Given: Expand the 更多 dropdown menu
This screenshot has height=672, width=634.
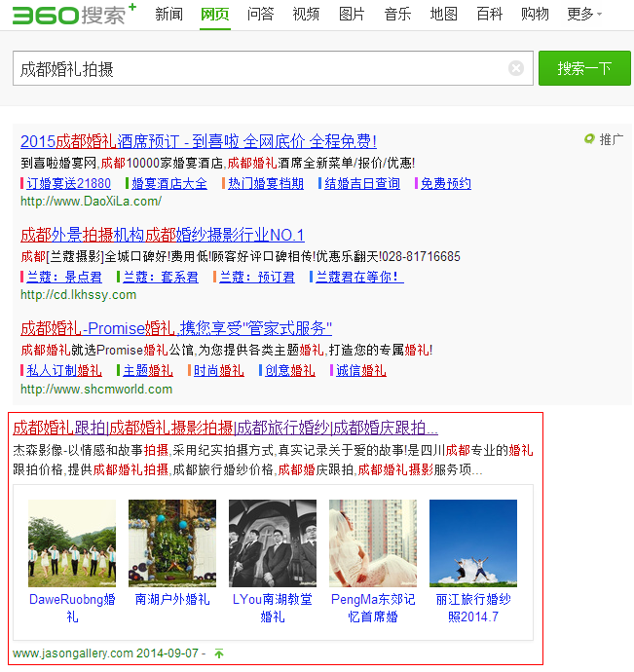Looking at the screenshot, I should coord(583,15).
